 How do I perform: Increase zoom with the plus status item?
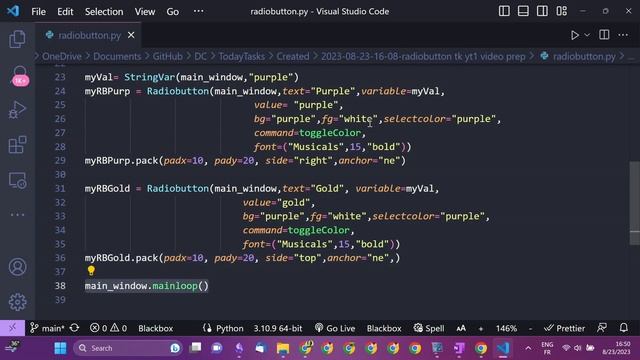point(481,328)
